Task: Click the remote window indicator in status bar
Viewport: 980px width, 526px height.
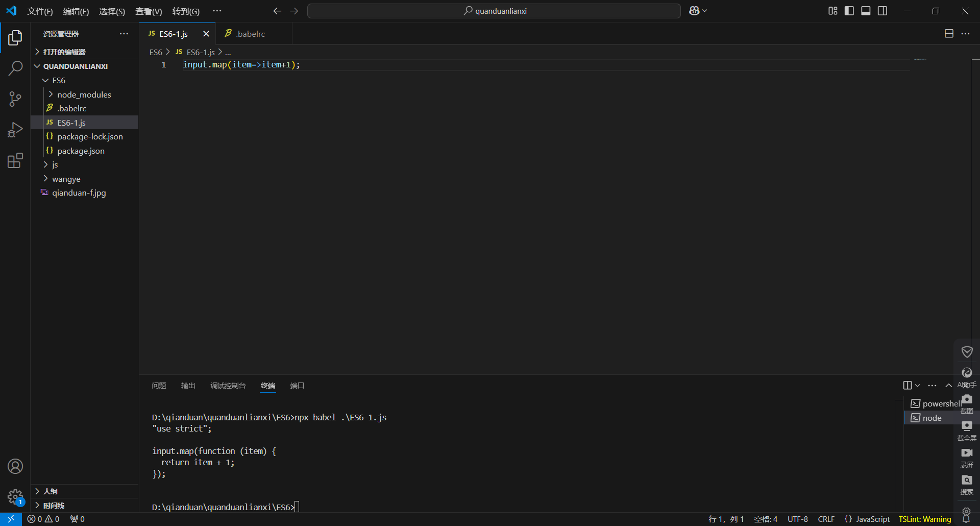Action: (11, 519)
